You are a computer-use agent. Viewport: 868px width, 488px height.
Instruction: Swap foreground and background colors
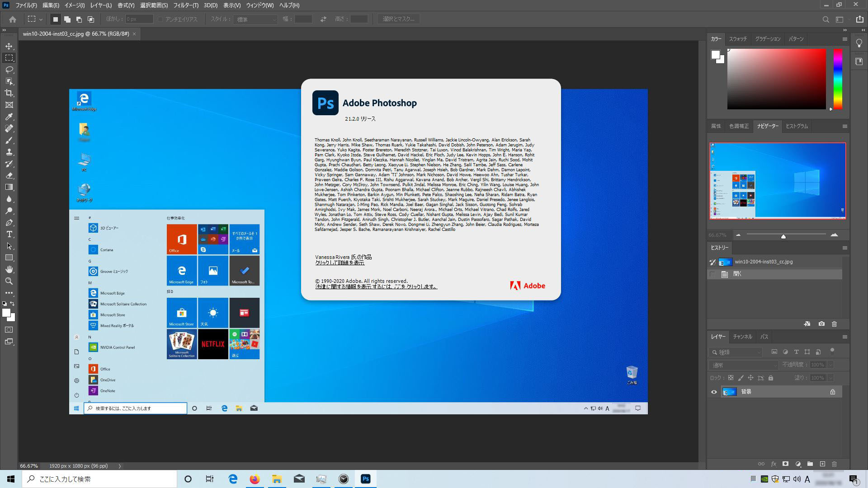[12, 304]
